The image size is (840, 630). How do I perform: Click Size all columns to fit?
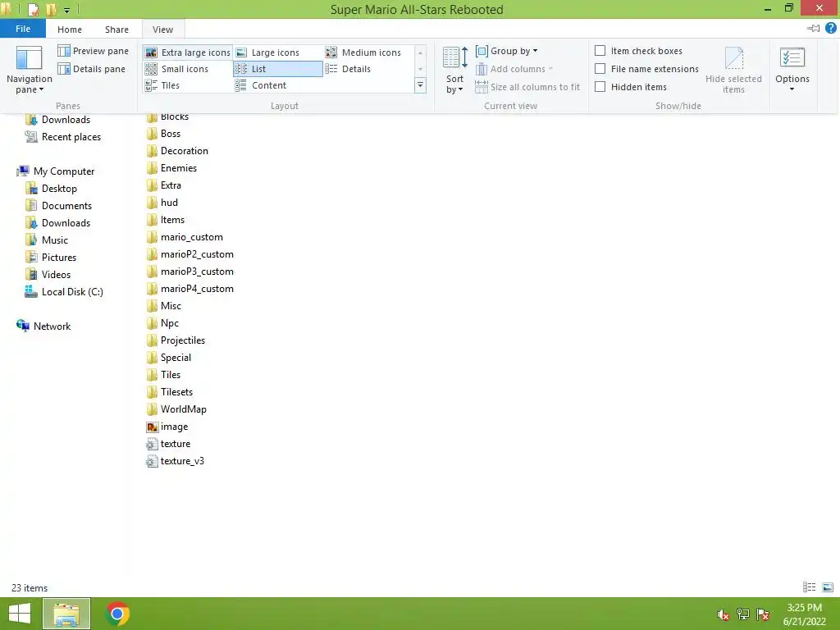[x=527, y=87]
